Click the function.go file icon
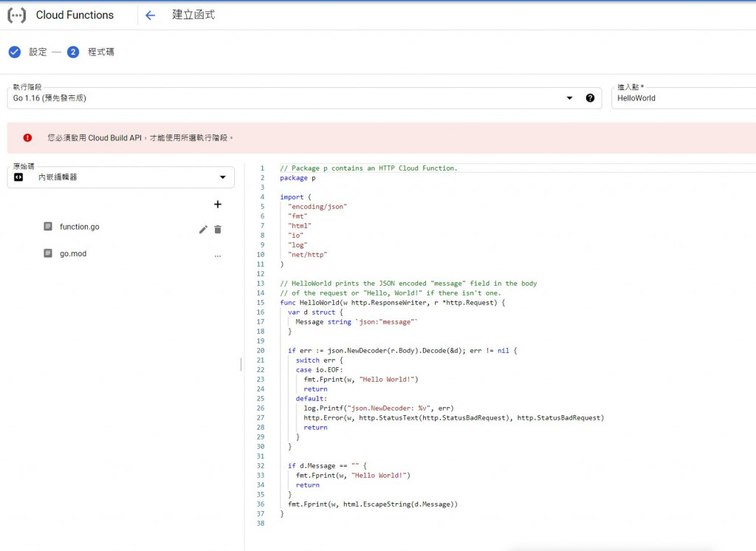This screenshot has height=551, width=756. (x=48, y=226)
